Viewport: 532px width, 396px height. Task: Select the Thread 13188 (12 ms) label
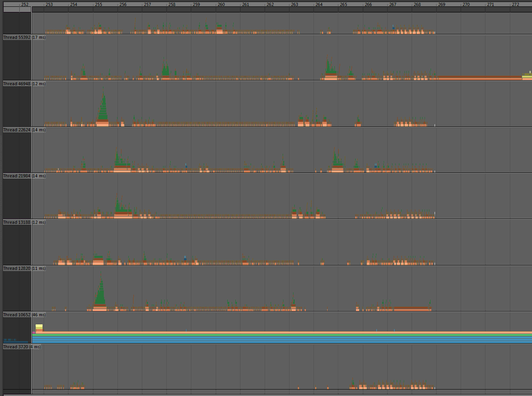[24, 222]
